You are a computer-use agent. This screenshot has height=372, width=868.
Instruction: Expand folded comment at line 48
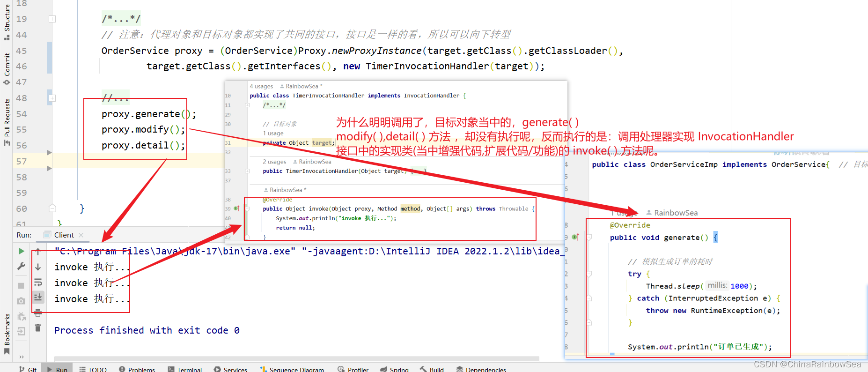click(x=52, y=98)
